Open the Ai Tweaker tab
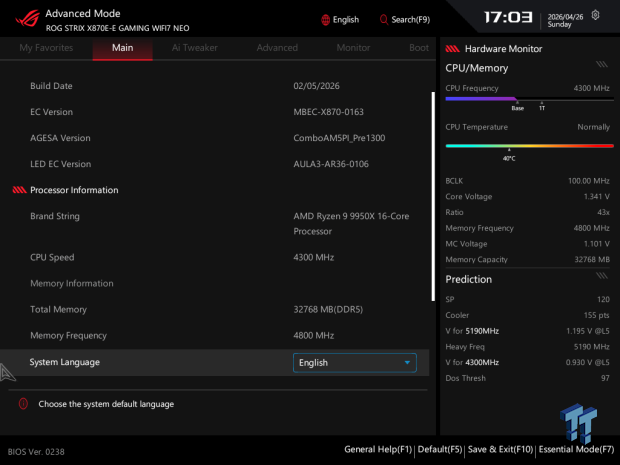The width and height of the screenshot is (620, 465). [195, 48]
